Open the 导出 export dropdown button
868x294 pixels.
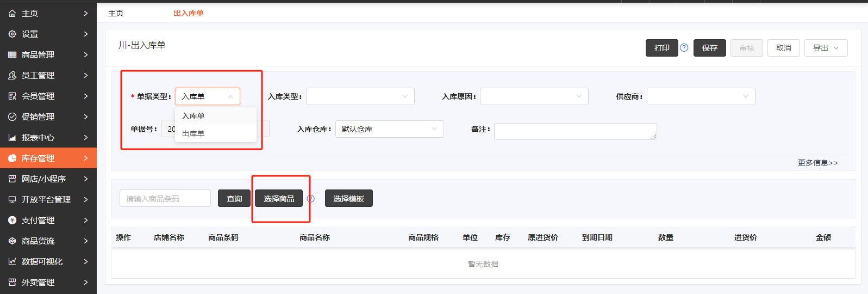tap(825, 48)
